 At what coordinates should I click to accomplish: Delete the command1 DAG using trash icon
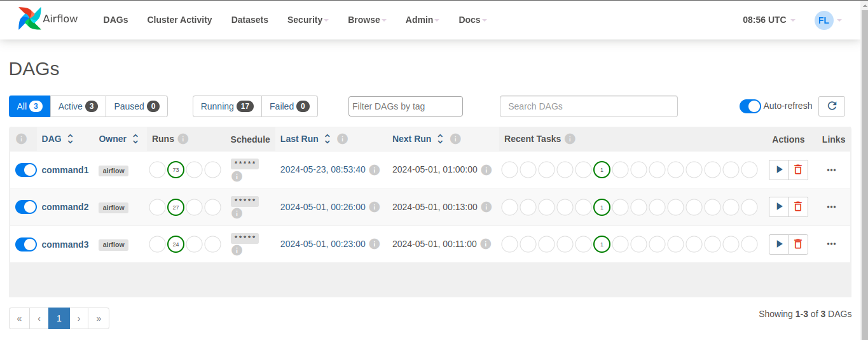[x=798, y=170]
